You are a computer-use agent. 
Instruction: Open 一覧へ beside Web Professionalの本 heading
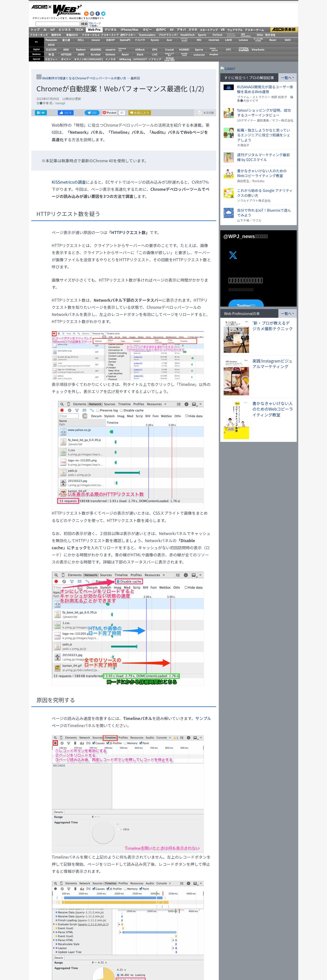click(x=288, y=313)
